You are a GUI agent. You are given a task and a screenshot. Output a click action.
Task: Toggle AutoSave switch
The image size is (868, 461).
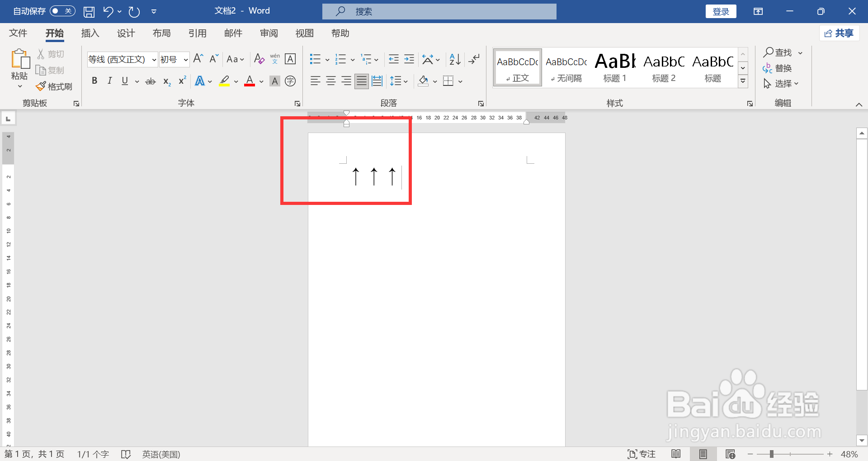62,11
